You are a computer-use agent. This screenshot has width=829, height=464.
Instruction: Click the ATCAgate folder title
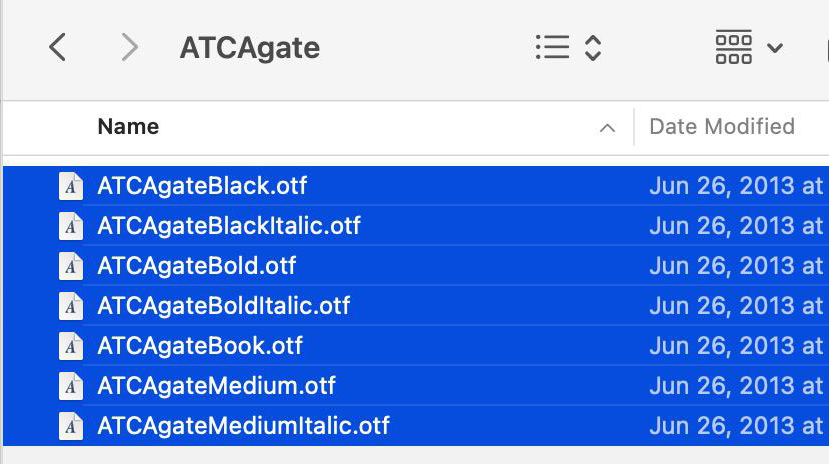coord(249,47)
